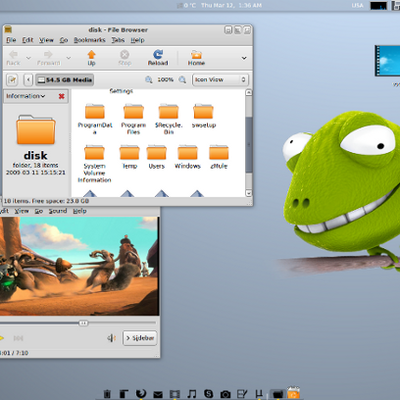Open Home folder from the toolbar

tap(196, 58)
